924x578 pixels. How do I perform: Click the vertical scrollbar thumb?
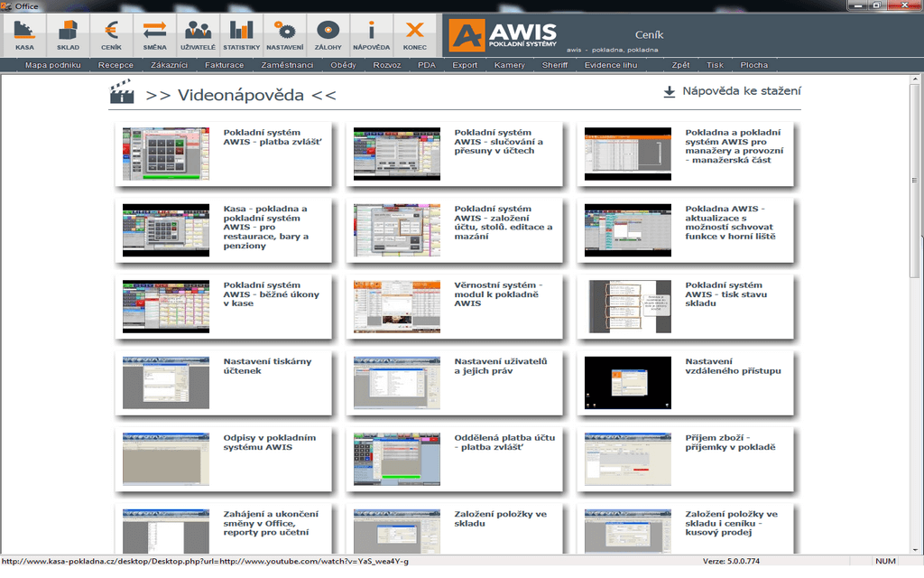(x=915, y=180)
